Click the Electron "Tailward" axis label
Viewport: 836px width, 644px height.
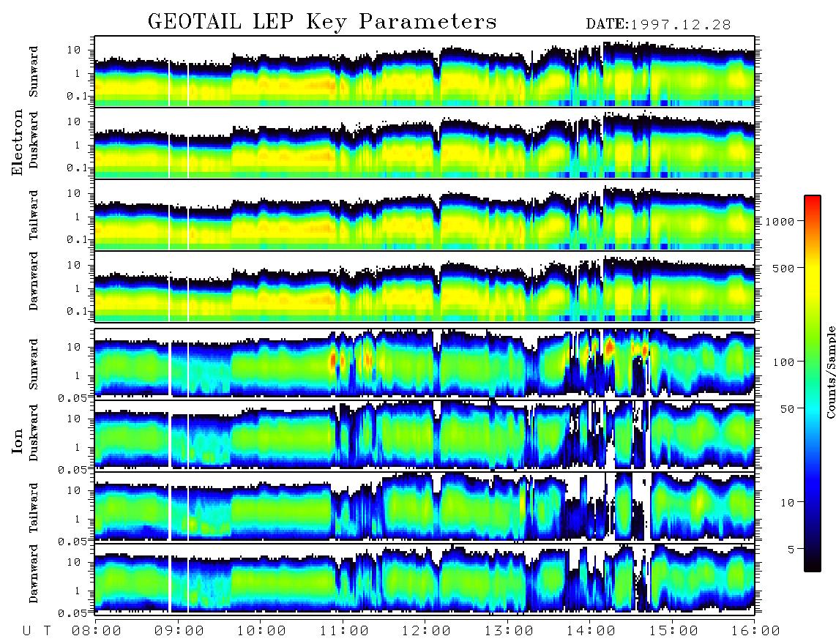click(x=34, y=215)
